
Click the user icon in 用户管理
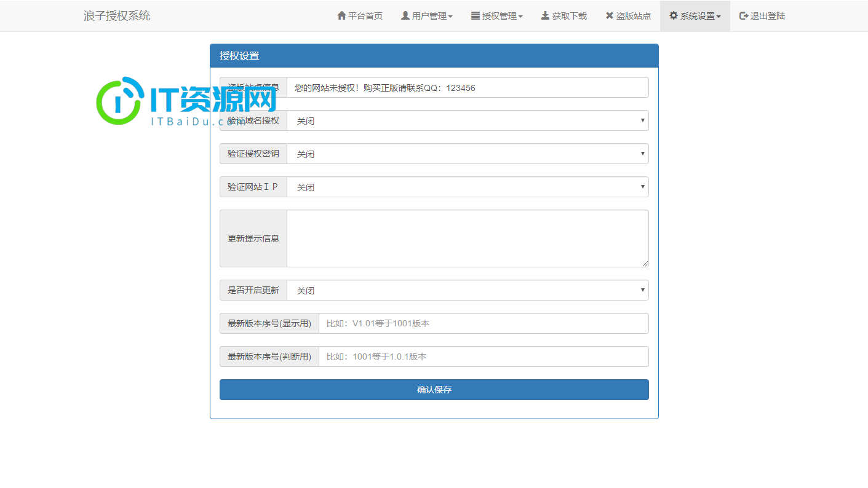(405, 15)
